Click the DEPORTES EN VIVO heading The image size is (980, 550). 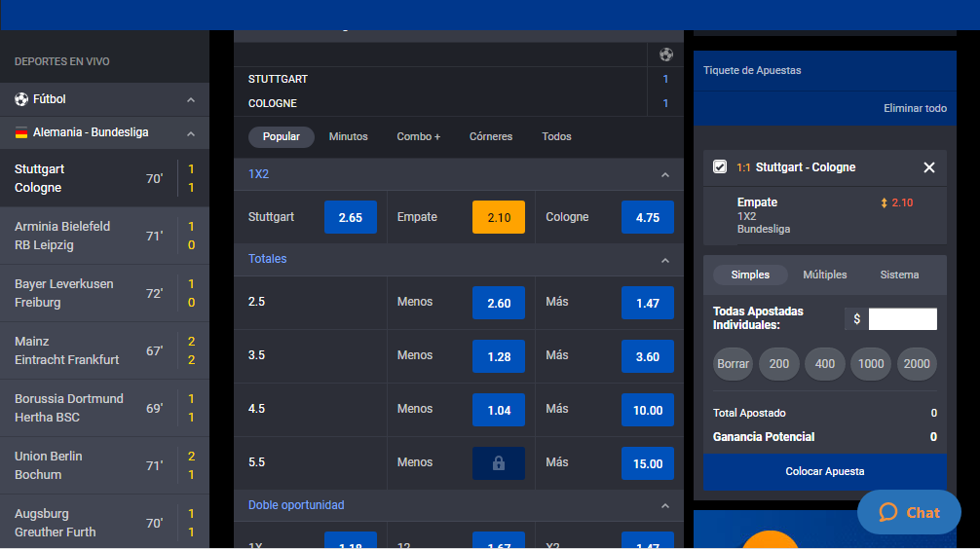[62, 61]
